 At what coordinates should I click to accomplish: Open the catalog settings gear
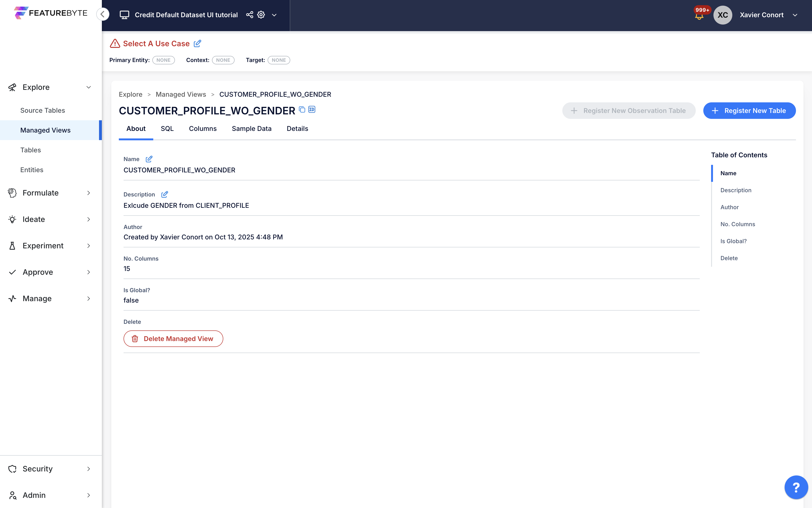[x=261, y=15]
